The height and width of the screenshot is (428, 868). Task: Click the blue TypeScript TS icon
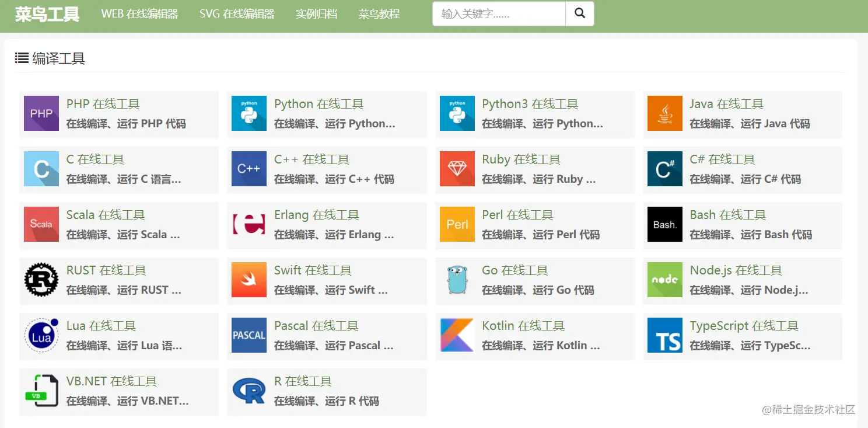[665, 335]
